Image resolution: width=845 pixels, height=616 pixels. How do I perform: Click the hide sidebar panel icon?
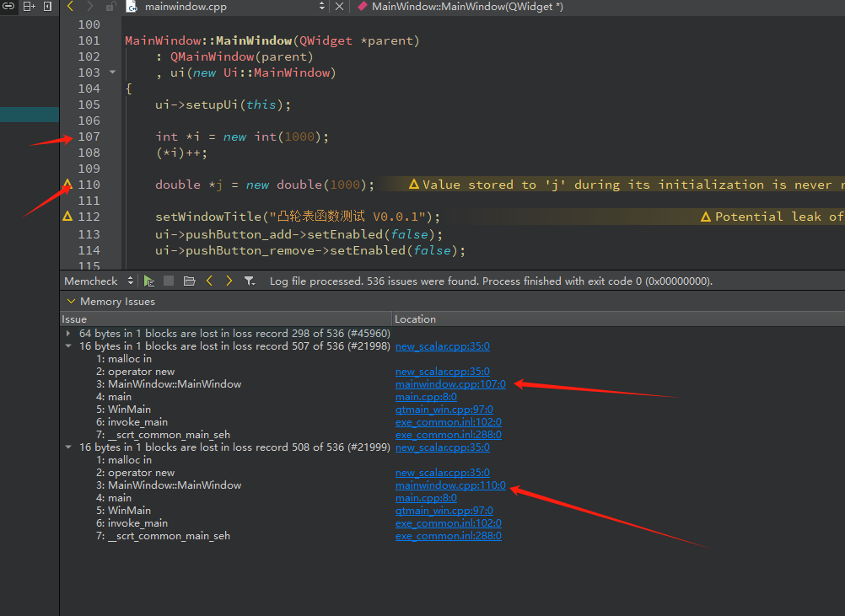[47, 7]
